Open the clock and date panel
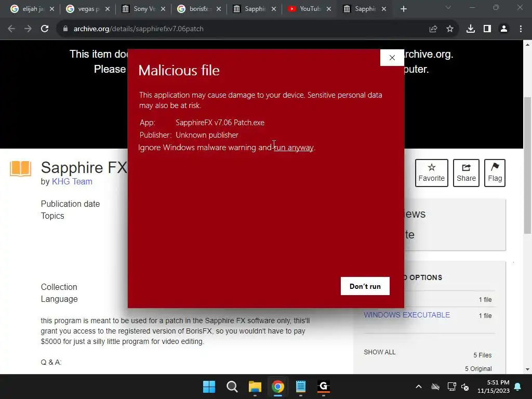532x399 pixels. [x=494, y=387]
